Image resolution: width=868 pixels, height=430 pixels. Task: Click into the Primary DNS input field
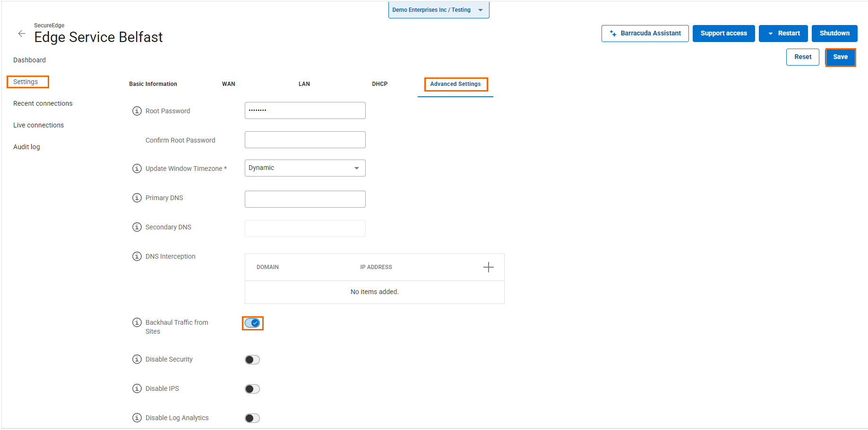click(305, 199)
